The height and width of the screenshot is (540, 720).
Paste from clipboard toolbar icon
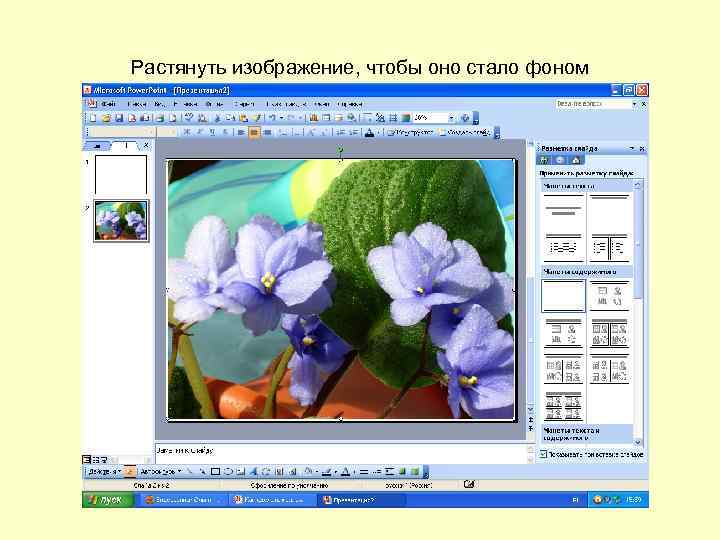tap(243, 118)
